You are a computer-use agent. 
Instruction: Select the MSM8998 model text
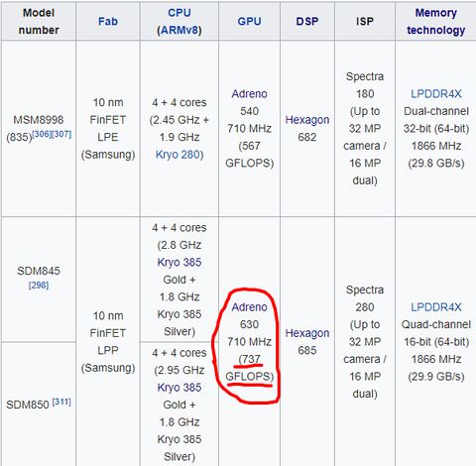[x=39, y=120]
